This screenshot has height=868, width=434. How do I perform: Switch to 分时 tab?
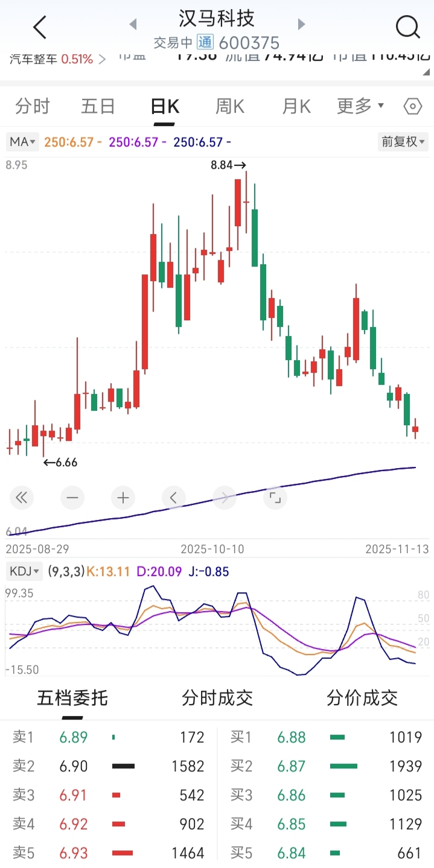(x=33, y=106)
